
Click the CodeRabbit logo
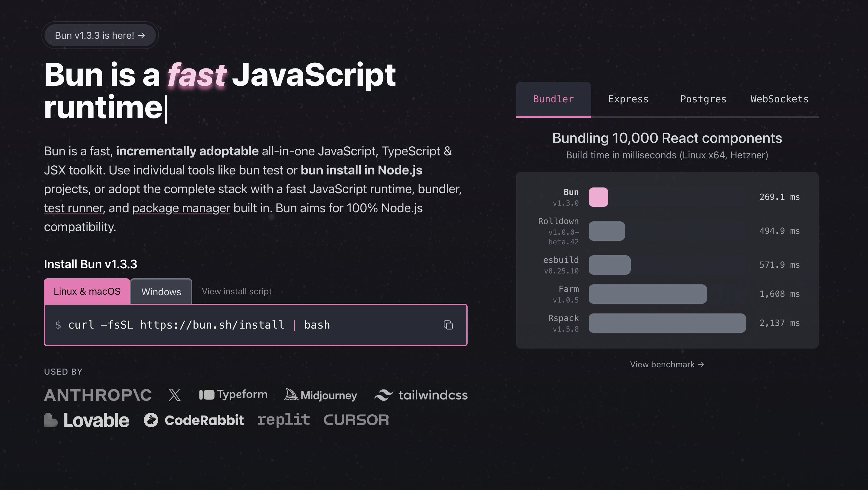point(193,420)
